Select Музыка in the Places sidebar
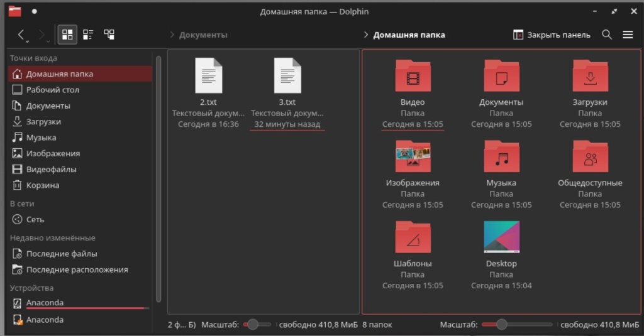Screen dimensions: 644x336 41,138
